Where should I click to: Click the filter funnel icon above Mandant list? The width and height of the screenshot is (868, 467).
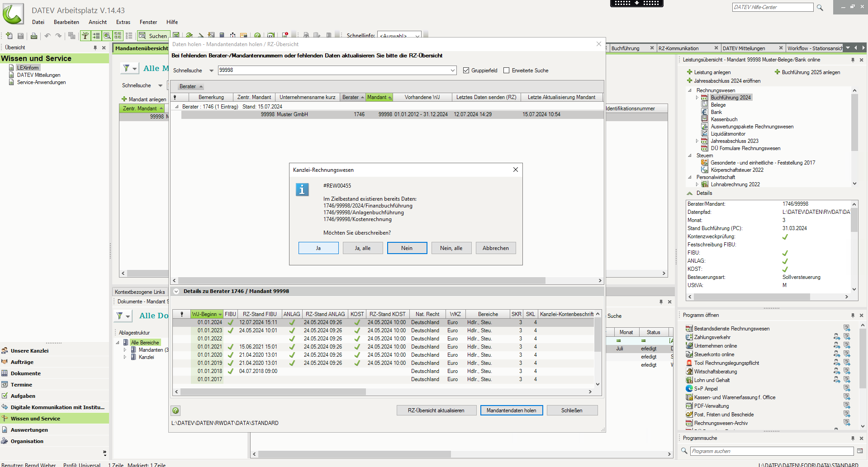(127, 68)
